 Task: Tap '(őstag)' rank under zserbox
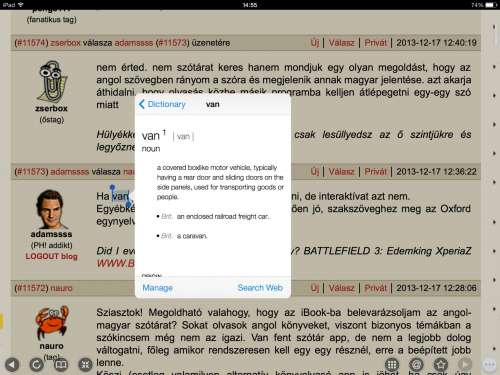coord(52,120)
